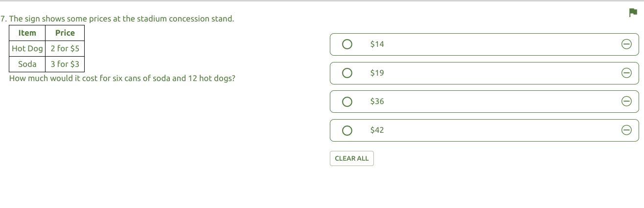Viewport: 644px width, 208px height.
Task: Click the Soda table cell
Action: (27, 64)
